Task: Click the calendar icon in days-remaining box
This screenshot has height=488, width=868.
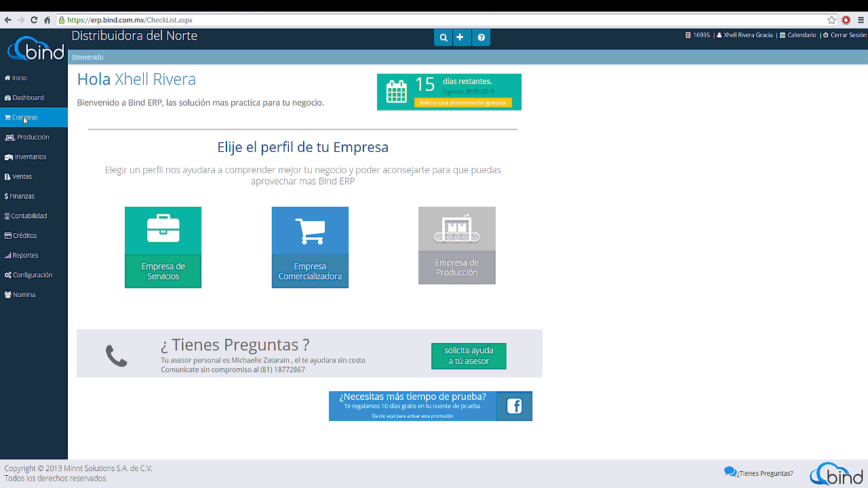Action: 397,91
